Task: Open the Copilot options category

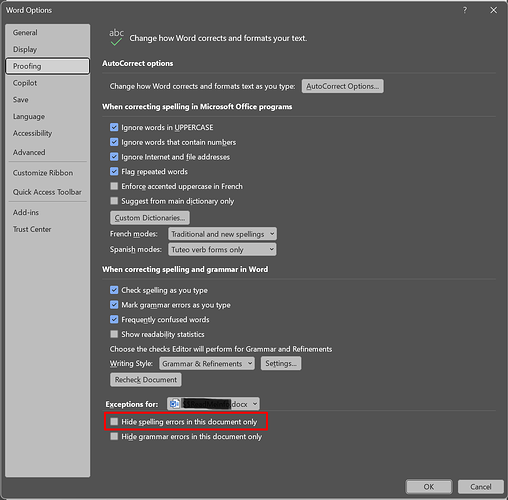Action: (47, 83)
